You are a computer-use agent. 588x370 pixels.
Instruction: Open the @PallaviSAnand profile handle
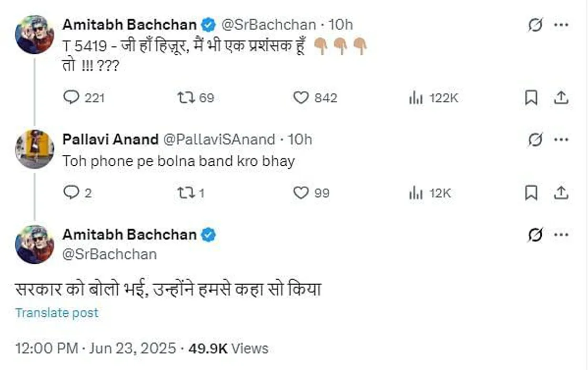pos(219,140)
